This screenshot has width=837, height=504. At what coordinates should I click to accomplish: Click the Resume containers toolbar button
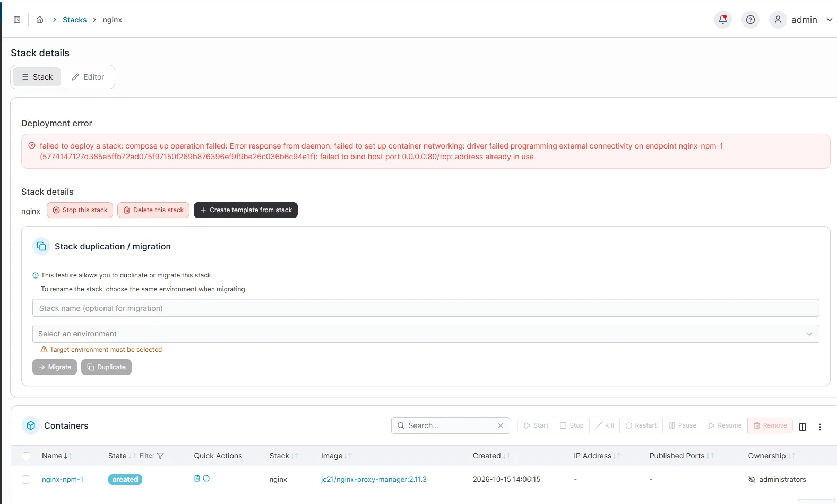click(x=725, y=425)
